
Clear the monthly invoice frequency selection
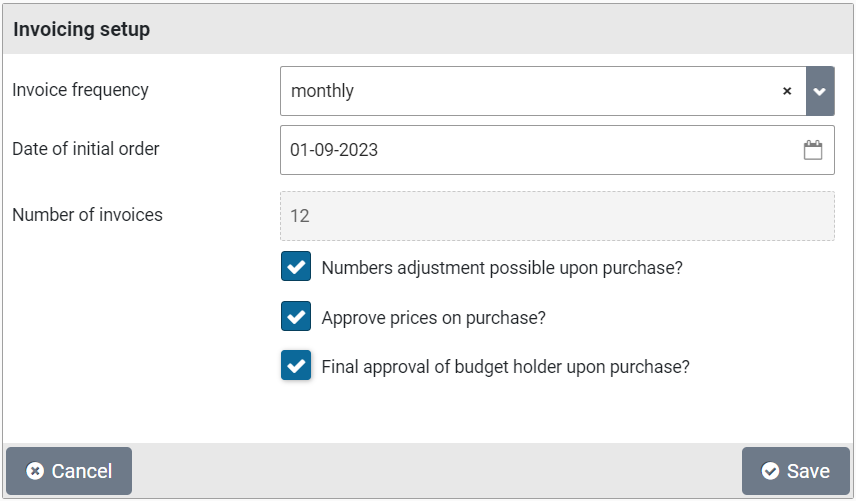tap(787, 91)
